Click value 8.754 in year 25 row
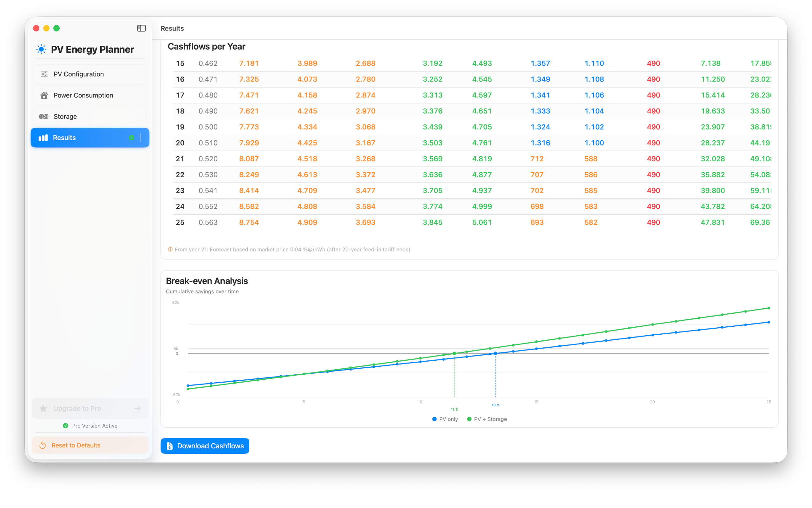 pyautogui.click(x=249, y=223)
